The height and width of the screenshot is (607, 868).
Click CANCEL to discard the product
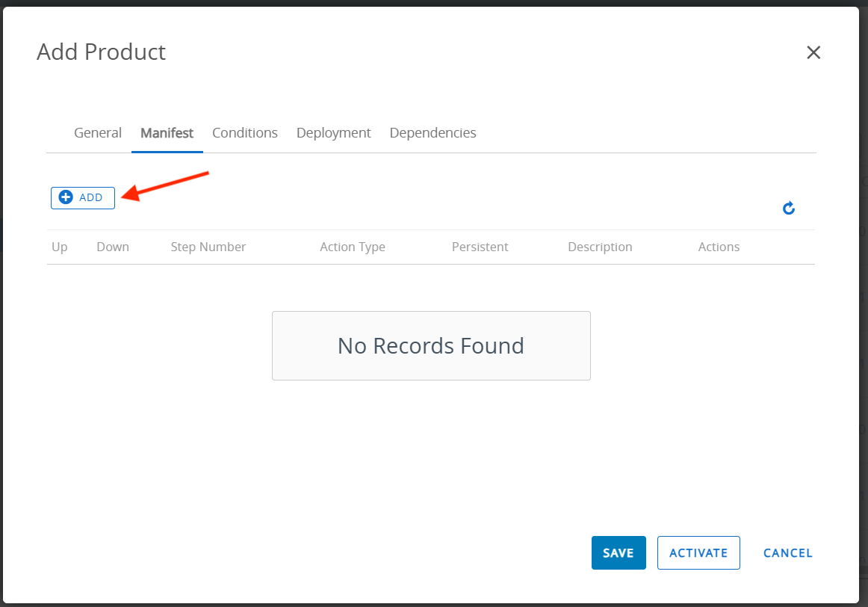tap(787, 553)
